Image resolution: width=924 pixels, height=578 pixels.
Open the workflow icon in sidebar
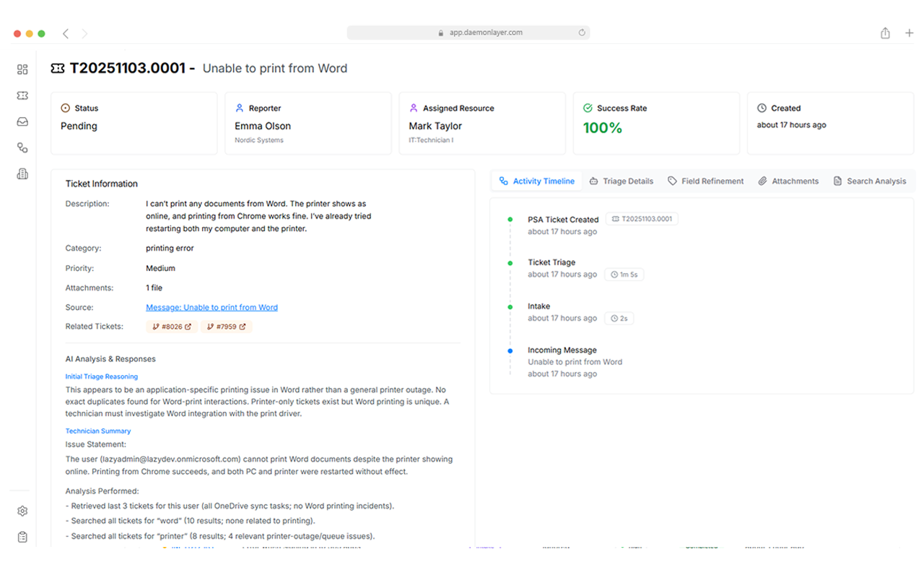coord(22,148)
